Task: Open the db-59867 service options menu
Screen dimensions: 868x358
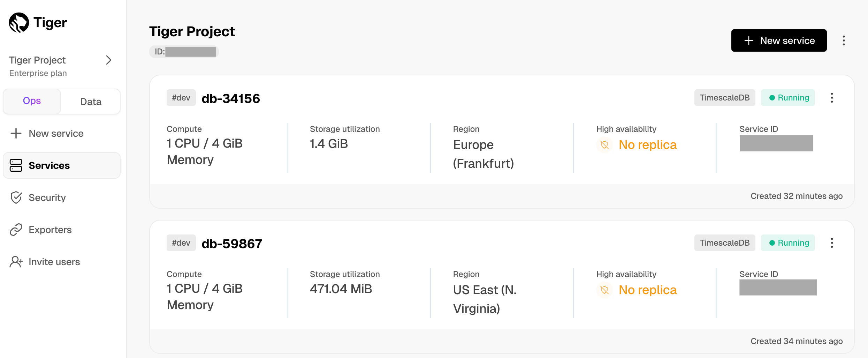Action: [x=832, y=243]
